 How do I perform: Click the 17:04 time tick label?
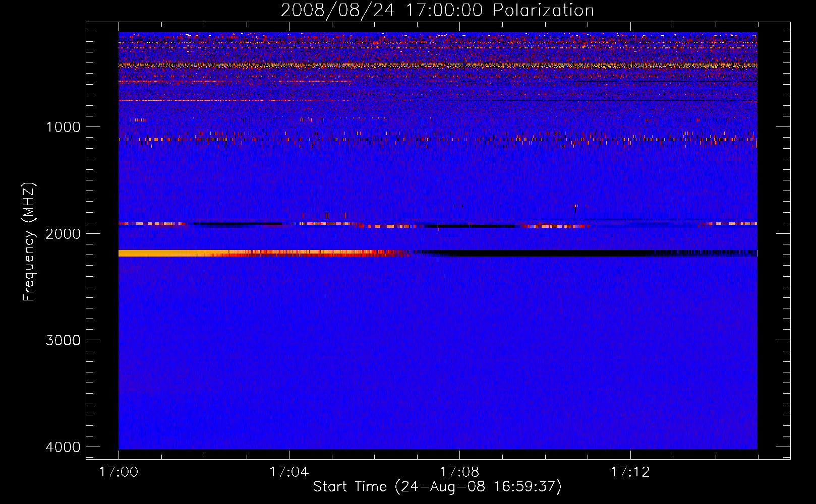(x=289, y=472)
